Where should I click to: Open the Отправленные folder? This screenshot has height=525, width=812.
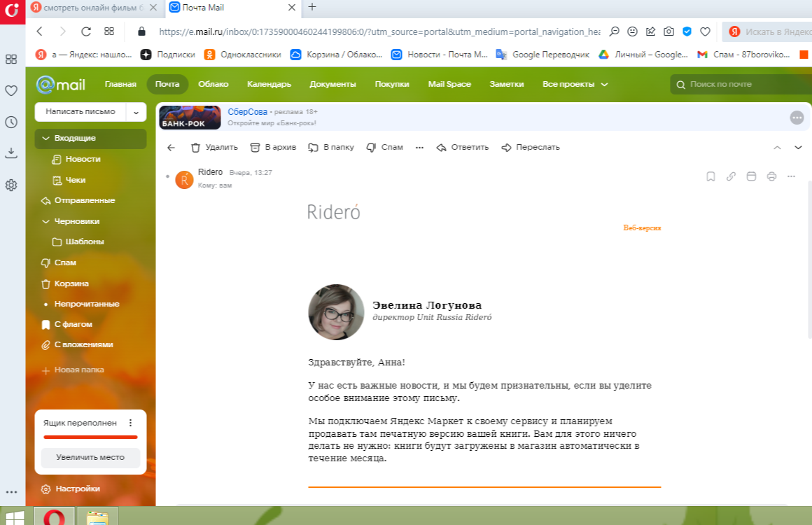tap(78, 200)
